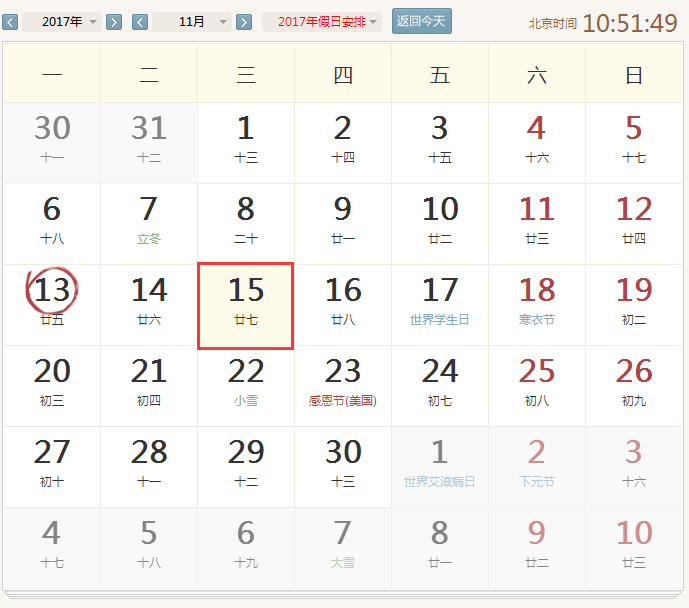The height and width of the screenshot is (608, 689).
Task: Pick greyed October 31 date cell
Action: [149, 141]
